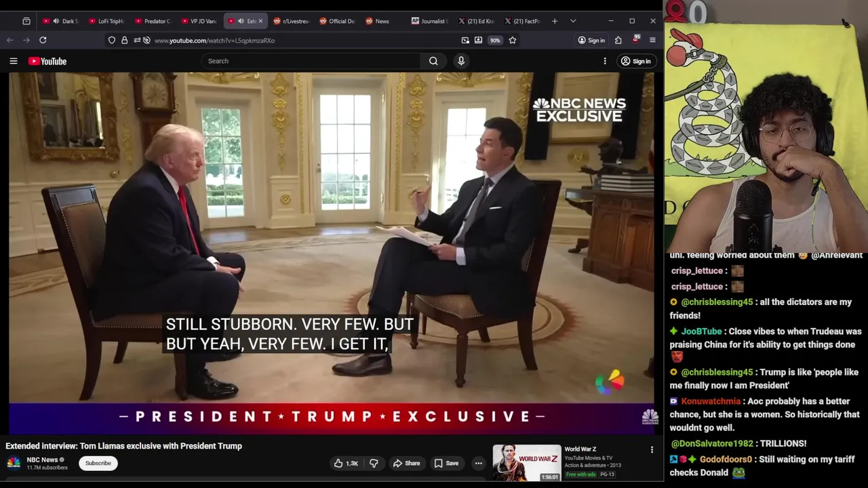Switch to the VP JD Vance tab
This screenshot has height=488, width=868.
[x=199, y=21]
